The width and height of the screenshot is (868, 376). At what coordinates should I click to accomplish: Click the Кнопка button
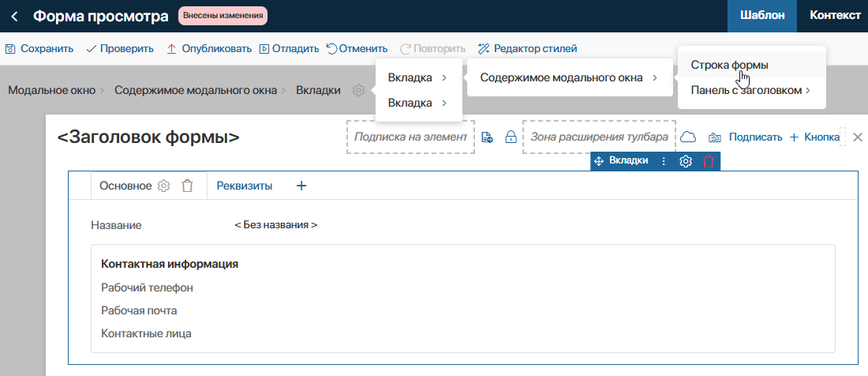(821, 137)
